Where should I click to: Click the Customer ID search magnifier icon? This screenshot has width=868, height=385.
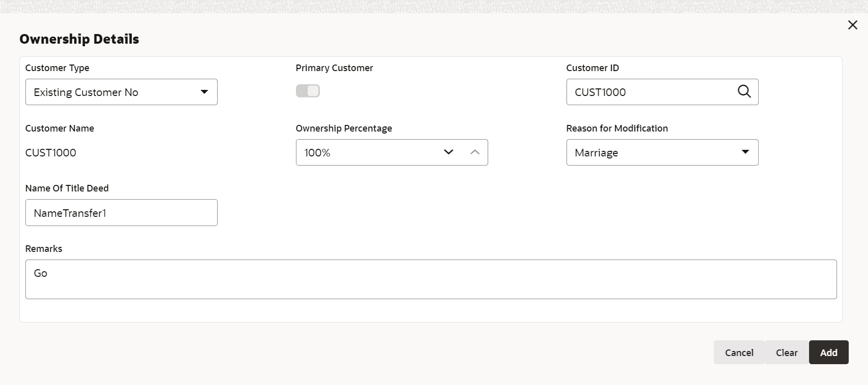coord(744,91)
